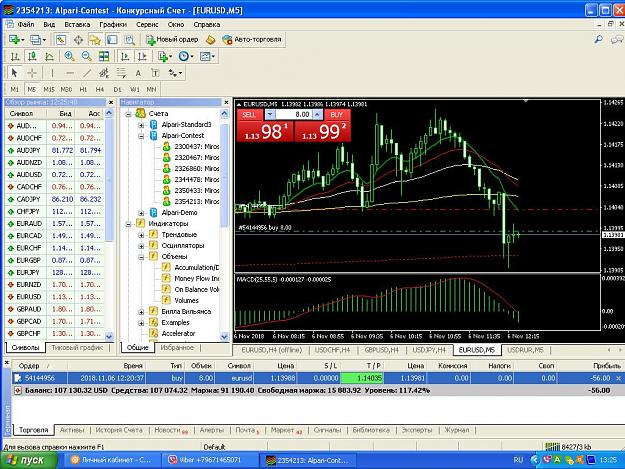Screen dimensions: 625x469
Task: Open the New Chart toolbar icon
Action: click(15, 39)
